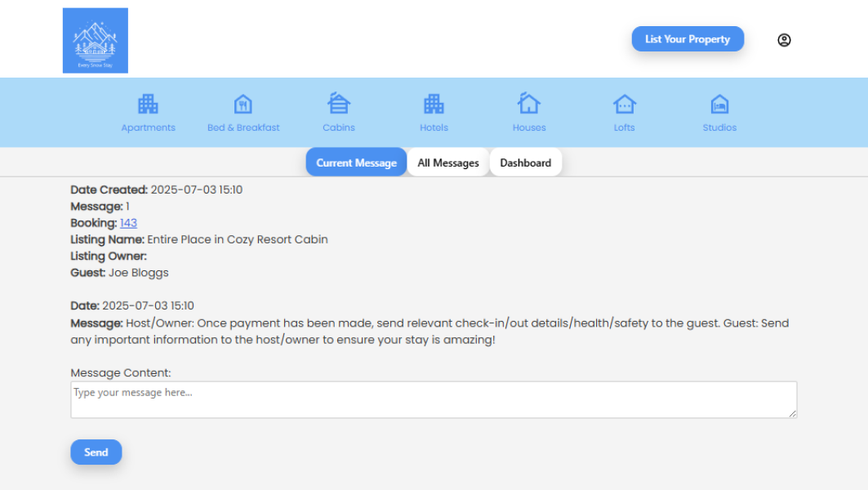Click the Bed & Breakfast text label
868x490 pixels.
pyautogui.click(x=243, y=127)
